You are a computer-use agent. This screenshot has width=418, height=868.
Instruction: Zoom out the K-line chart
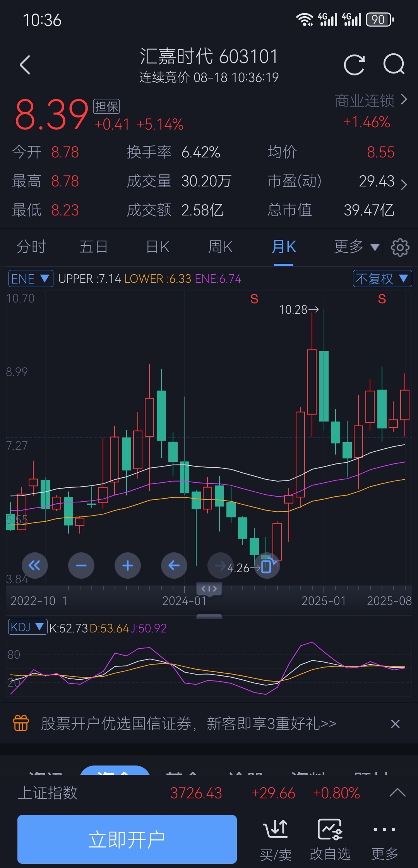point(81,566)
